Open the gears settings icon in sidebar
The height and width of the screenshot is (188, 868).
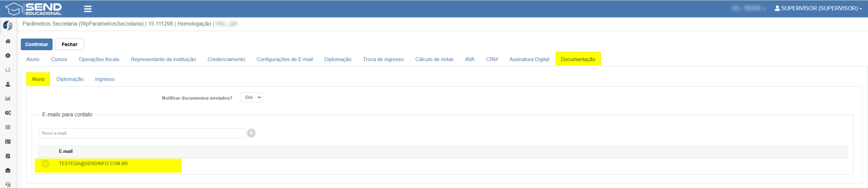click(x=8, y=113)
